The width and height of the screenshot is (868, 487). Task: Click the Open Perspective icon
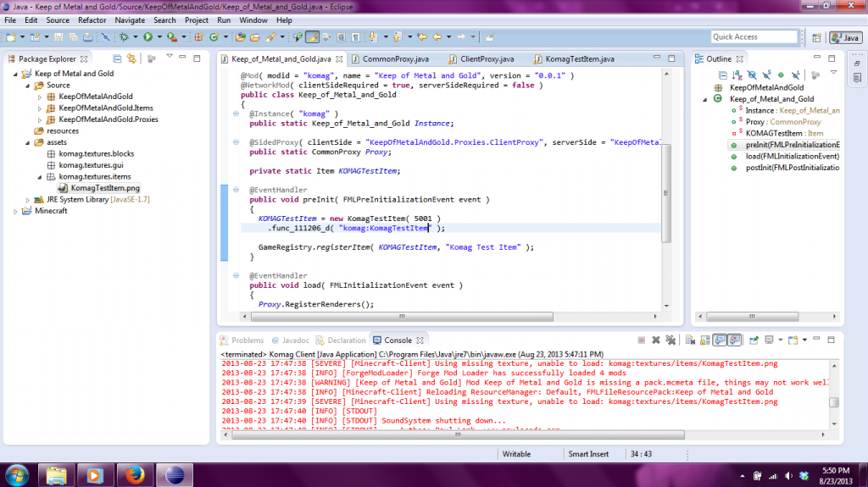(816, 37)
